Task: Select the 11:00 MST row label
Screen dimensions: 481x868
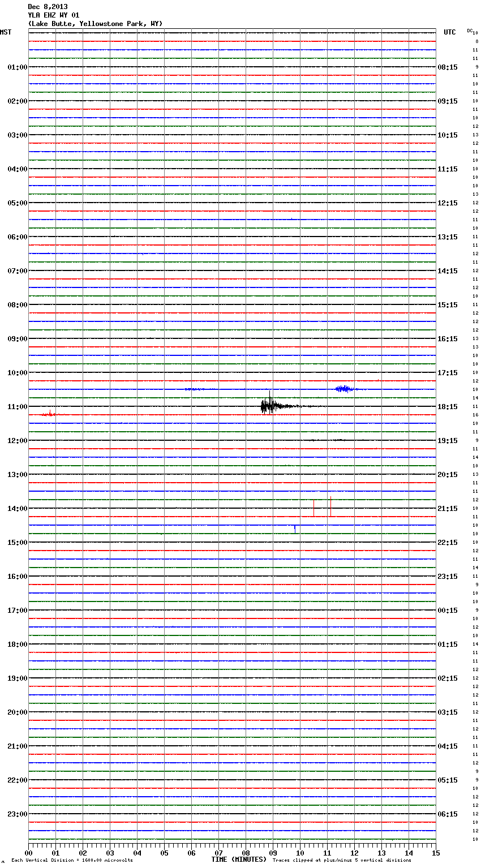Action: coord(17,407)
